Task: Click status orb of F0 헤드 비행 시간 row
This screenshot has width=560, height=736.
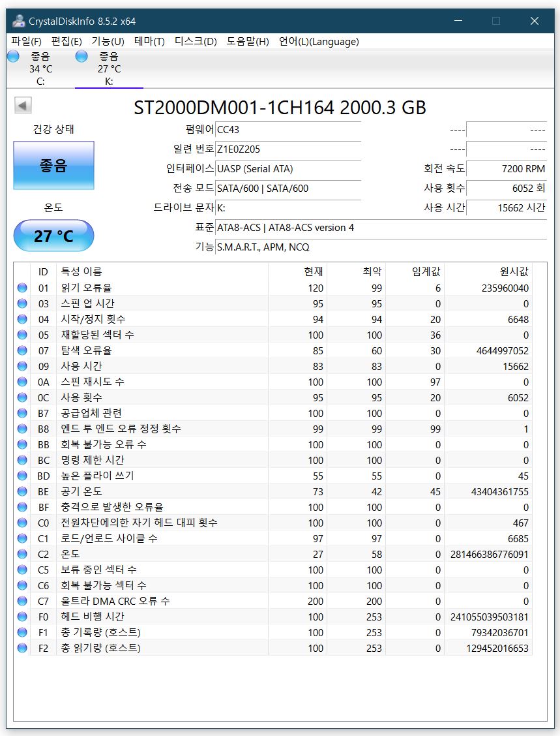Action: coord(22,617)
